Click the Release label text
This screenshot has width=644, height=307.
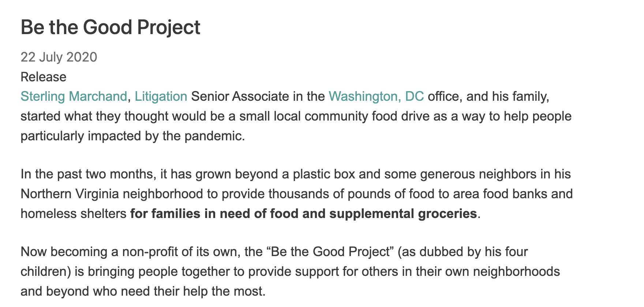tap(44, 77)
